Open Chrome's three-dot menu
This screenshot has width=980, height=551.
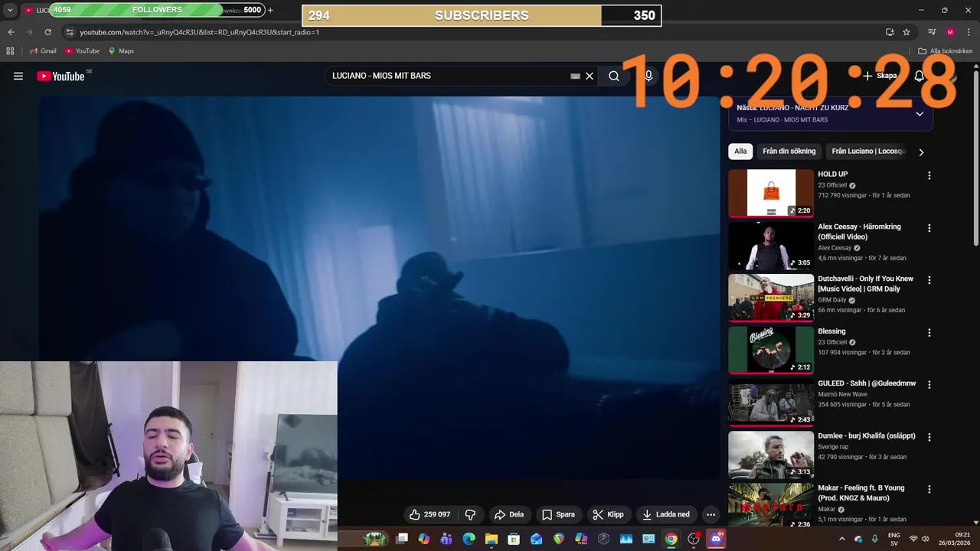969,32
